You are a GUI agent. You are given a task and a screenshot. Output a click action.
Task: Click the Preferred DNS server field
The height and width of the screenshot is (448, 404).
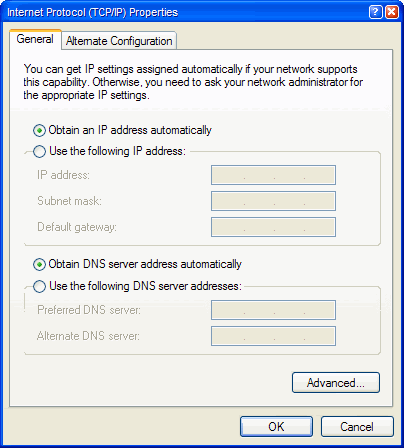pyautogui.click(x=273, y=310)
